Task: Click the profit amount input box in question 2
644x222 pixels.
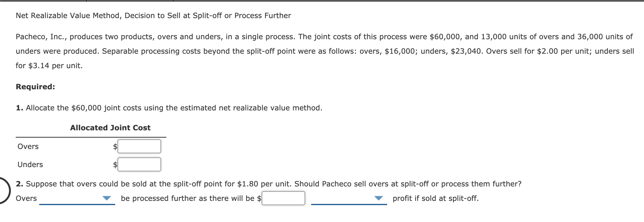Action: pos(283,198)
